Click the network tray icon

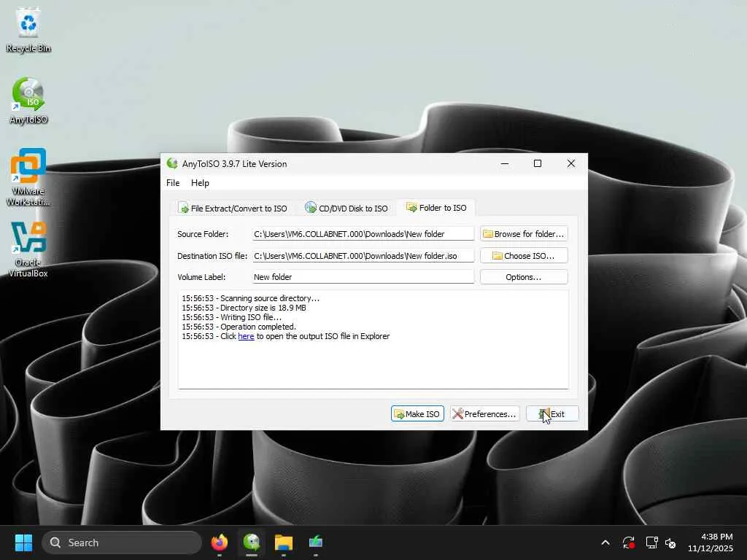coord(651,542)
